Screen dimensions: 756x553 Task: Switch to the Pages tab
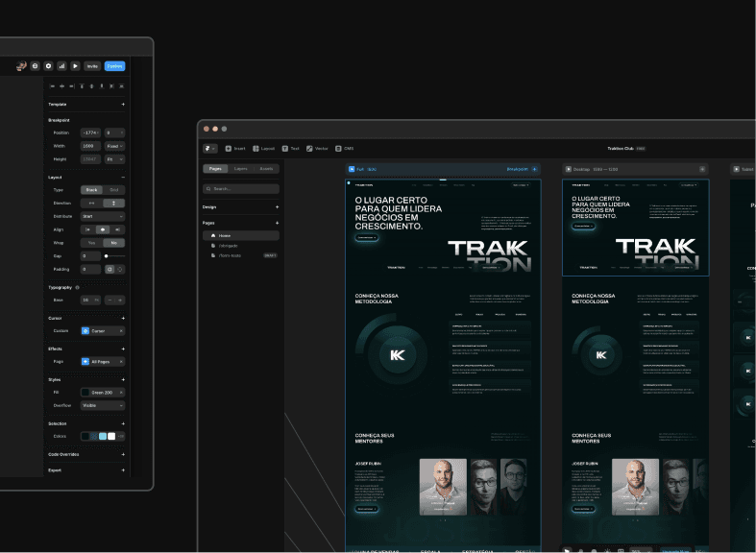click(215, 169)
